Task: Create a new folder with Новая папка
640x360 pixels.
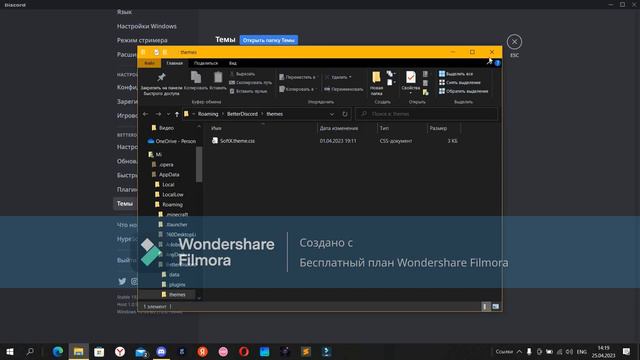Action: 376,83
